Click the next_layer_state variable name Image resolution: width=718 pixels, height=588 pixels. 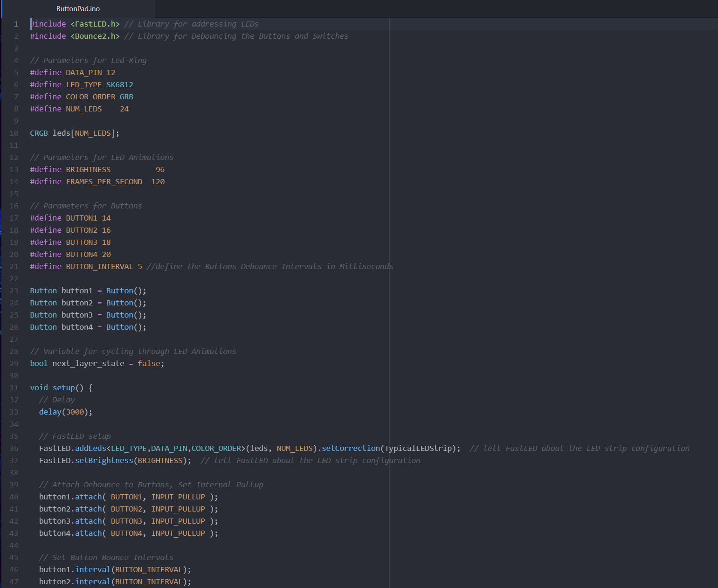88,364
